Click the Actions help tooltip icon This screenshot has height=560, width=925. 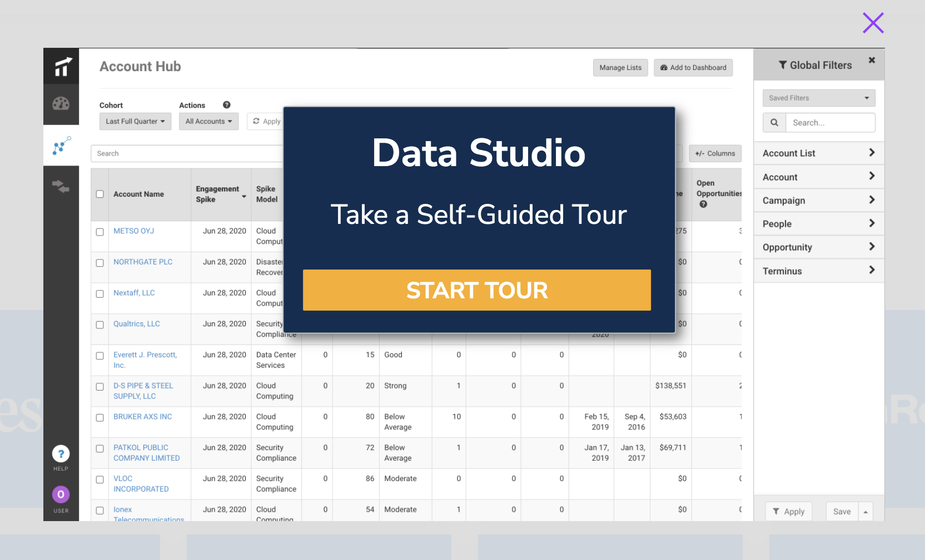pyautogui.click(x=227, y=105)
